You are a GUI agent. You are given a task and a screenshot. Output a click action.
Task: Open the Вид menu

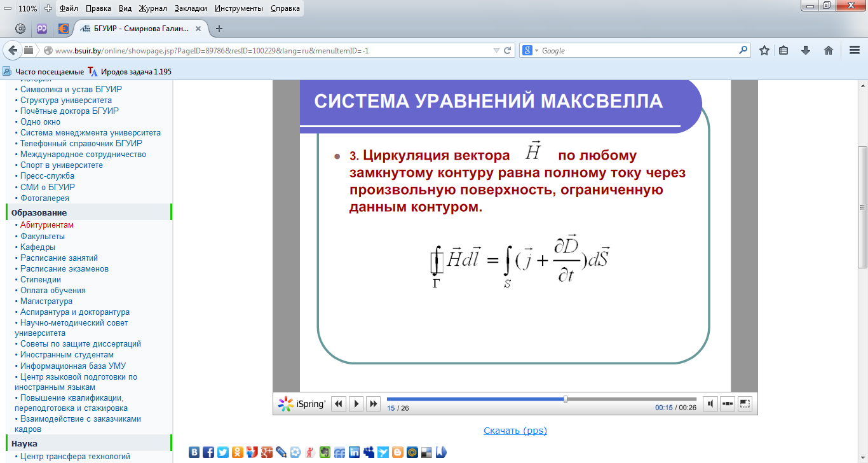(x=125, y=8)
